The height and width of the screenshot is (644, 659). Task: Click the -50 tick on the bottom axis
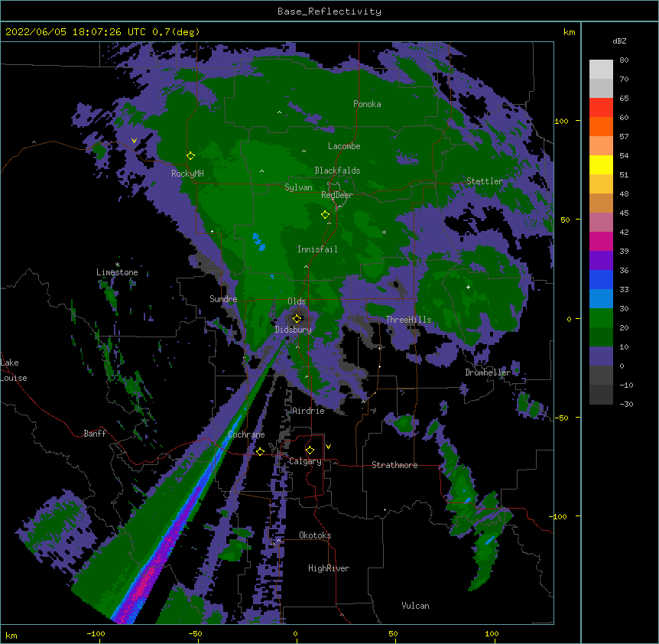pyautogui.click(x=195, y=633)
